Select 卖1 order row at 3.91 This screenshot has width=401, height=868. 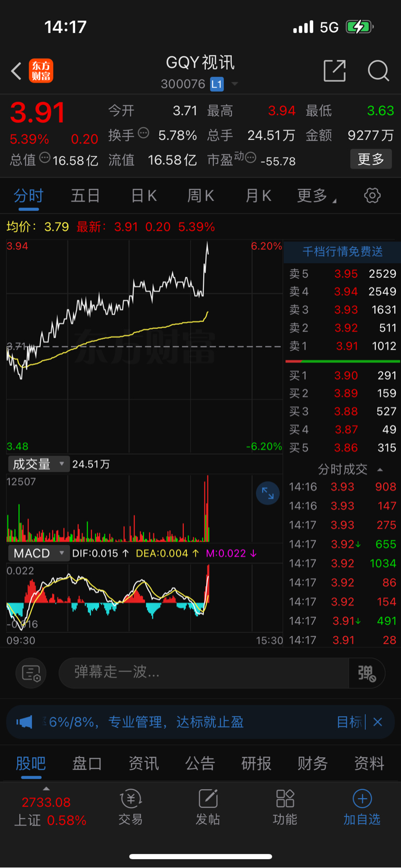point(343,346)
